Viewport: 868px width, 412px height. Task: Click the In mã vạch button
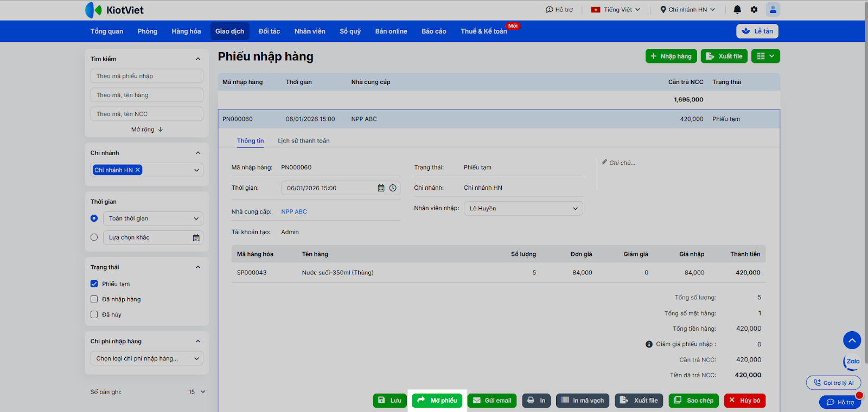(583, 401)
